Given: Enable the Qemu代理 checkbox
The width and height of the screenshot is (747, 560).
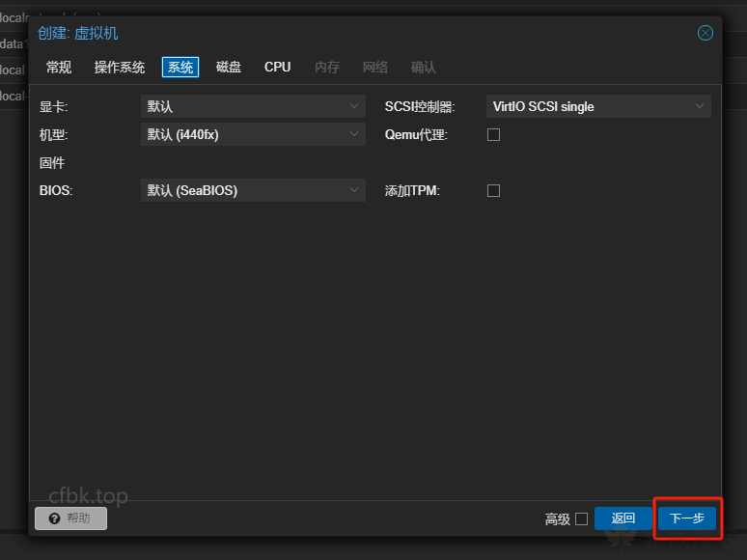Looking at the screenshot, I should pos(493,135).
